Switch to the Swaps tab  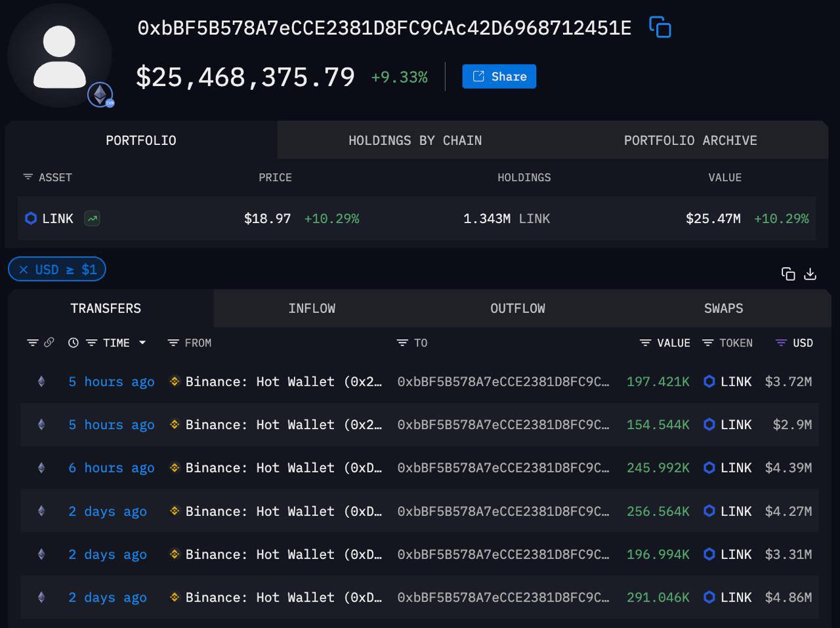click(x=723, y=308)
